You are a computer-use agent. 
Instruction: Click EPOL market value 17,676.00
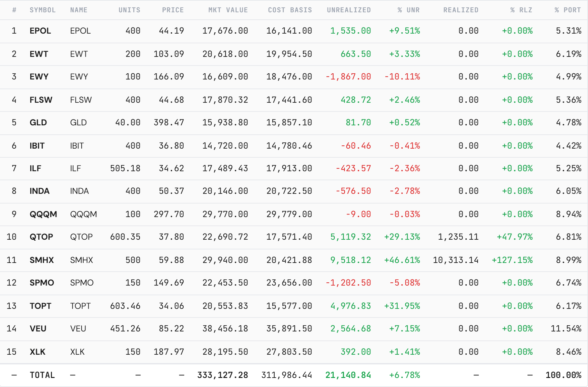point(225,31)
